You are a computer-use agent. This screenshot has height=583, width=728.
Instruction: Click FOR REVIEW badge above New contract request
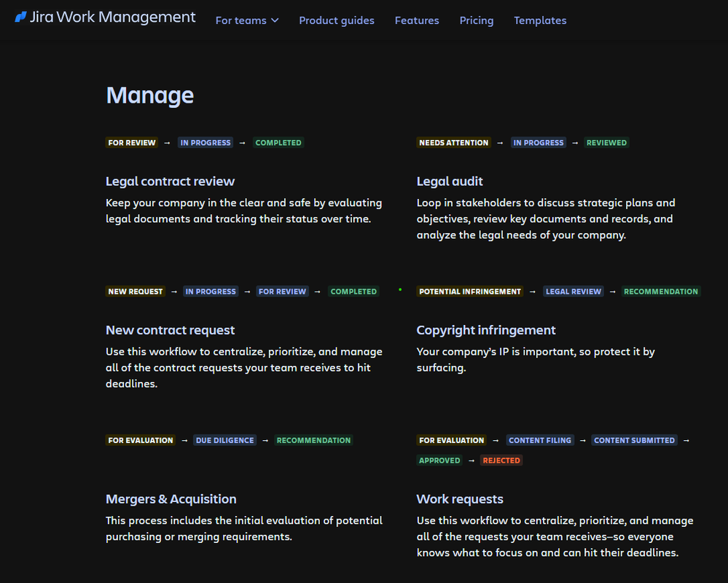[282, 291]
